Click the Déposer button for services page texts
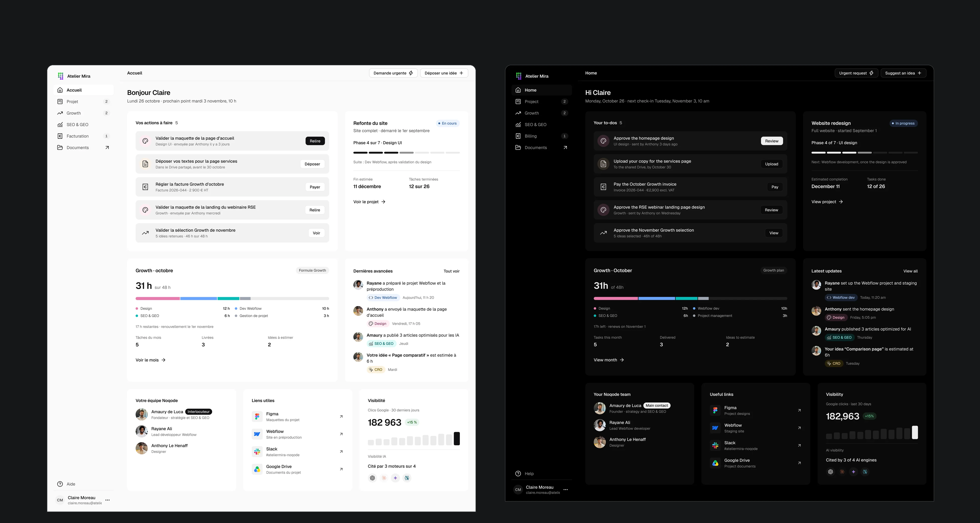 click(x=312, y=164)
